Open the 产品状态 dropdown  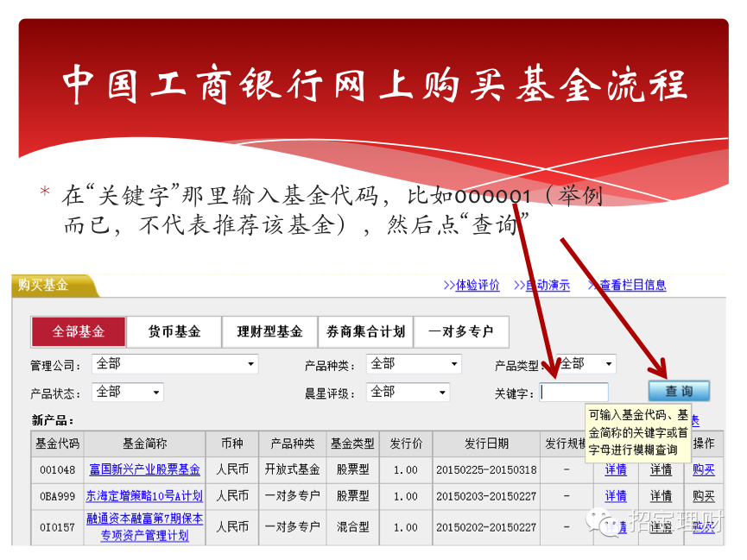point(128,393)
